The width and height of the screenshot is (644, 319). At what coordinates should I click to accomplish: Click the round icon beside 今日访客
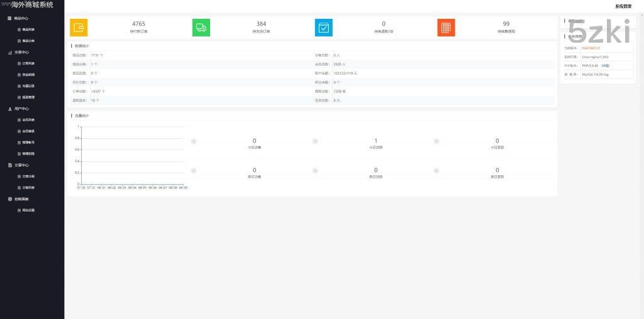(x=194, y=141)
